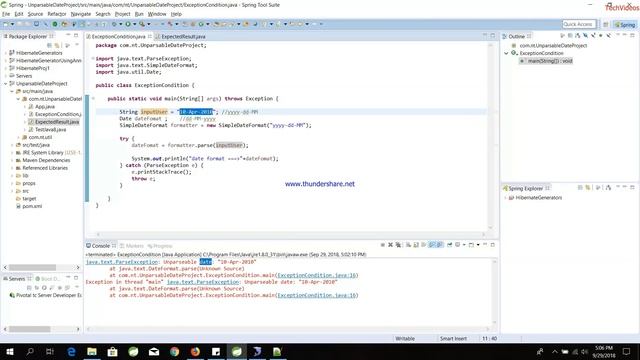
Task: Open the Project menu
Action: 122,14
